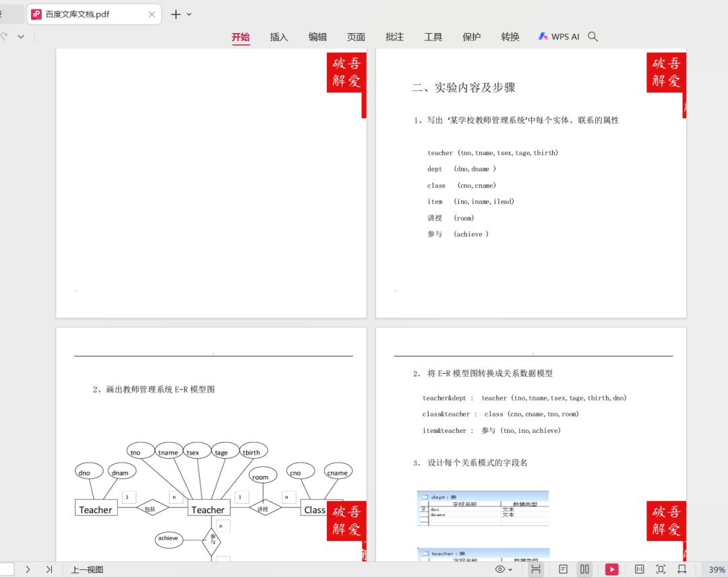Open the 工具 ribbon tab

433,36
